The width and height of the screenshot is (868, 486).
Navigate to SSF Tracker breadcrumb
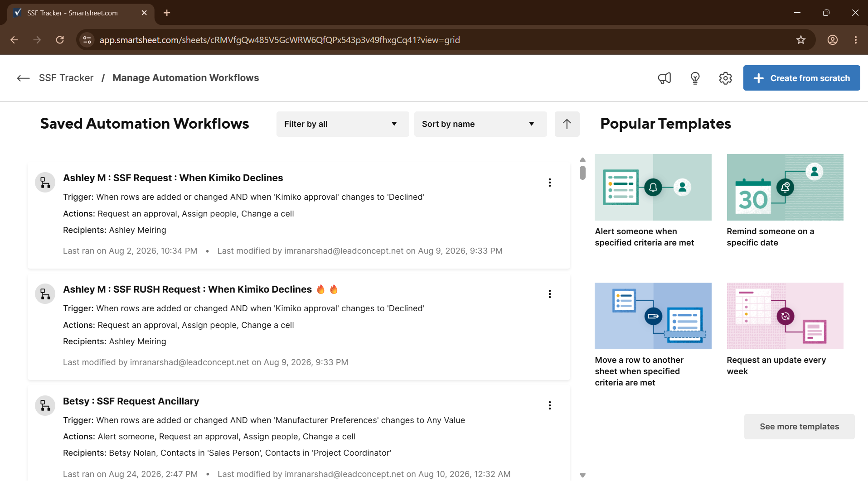(66, 78)
